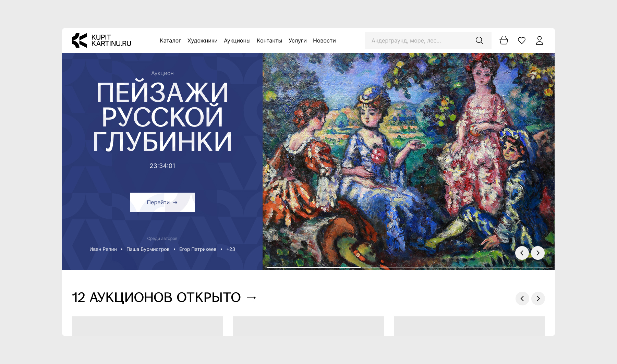The height and width of the screenshot is (364, 617).
Task: Click the search magnifier icon
Action: point(480,40)
